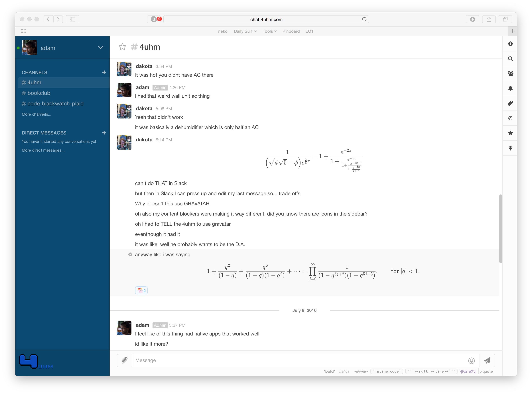This screenshot has width=532, height=394.
Task: Click the More direct messages... link
Action: coord(43,150)
